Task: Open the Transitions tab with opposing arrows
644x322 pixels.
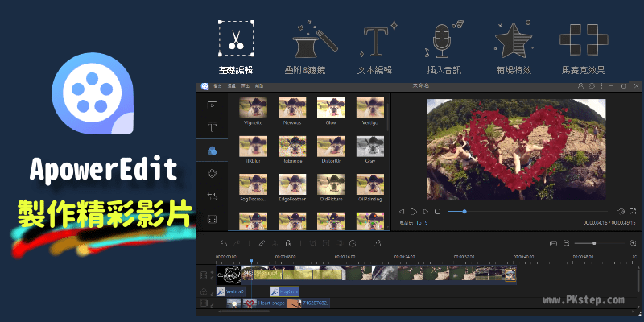Action: pyautogui.click(x=212, y=196)
